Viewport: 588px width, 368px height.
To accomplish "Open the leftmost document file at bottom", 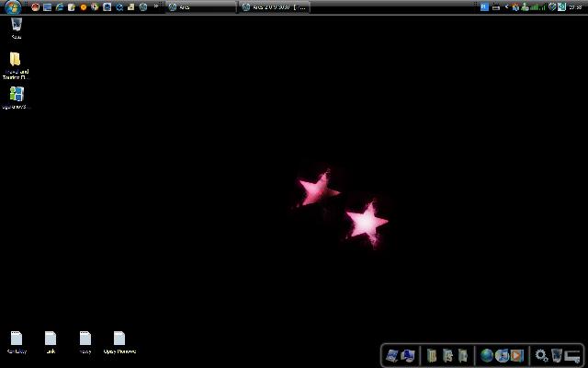I will click(x=16, y=339).
